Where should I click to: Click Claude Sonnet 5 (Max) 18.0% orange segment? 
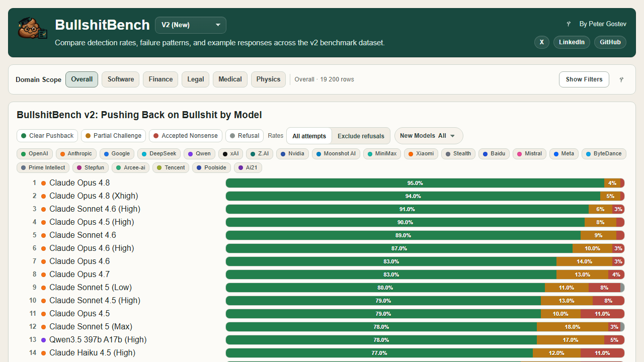(x=573, y=327)
